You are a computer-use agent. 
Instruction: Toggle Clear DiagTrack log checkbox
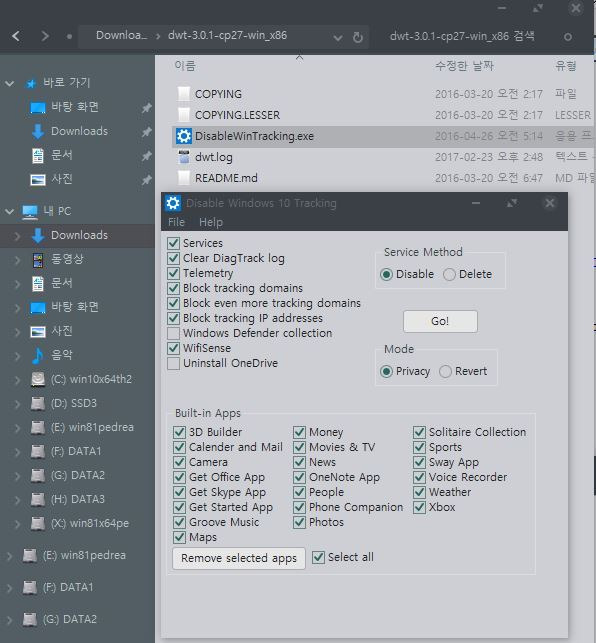click(x=174, y=258)
